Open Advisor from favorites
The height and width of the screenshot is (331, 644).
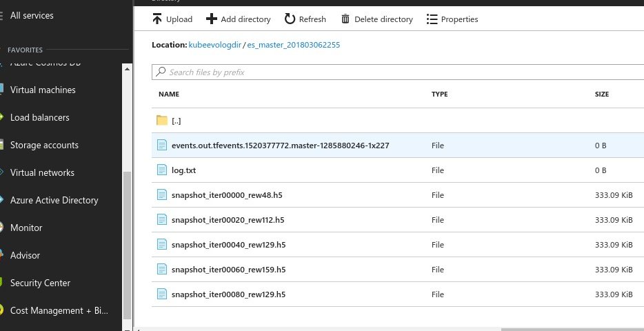click(x=25, y=255)
